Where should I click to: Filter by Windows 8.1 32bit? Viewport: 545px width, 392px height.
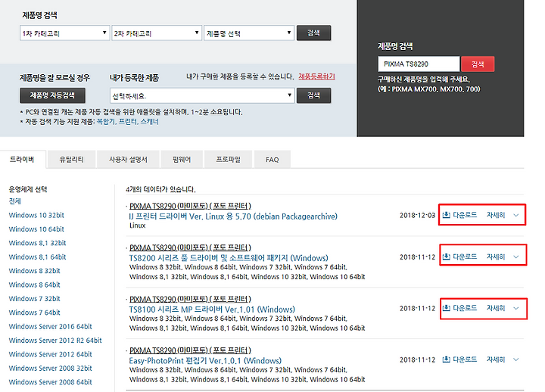[37, 243]
